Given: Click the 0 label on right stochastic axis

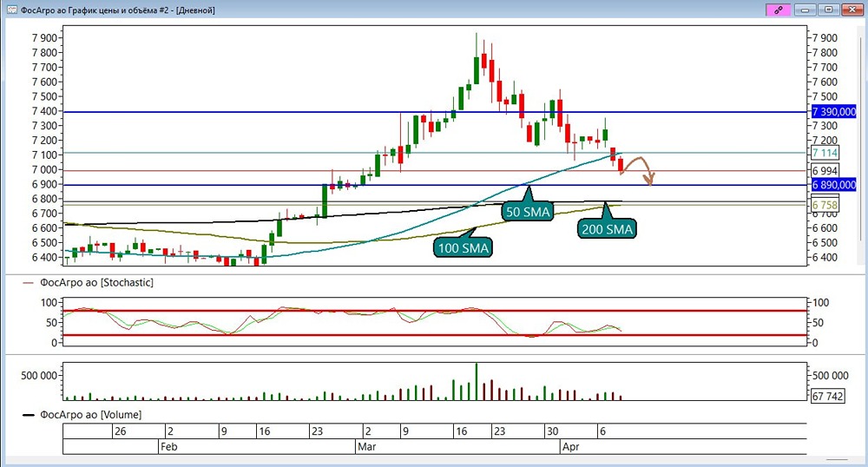Looking at the screenshot, I should point(816,343).
